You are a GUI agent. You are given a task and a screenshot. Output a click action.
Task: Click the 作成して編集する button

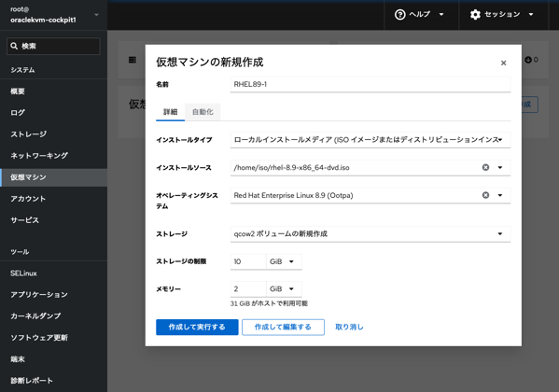[x=283, y=327]
